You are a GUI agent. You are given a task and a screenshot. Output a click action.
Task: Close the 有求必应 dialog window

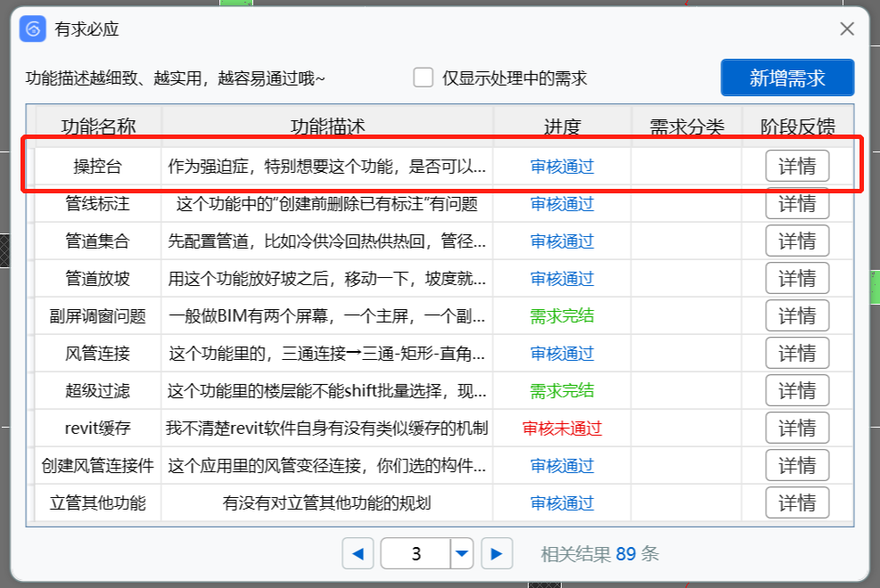pos(847,29)
